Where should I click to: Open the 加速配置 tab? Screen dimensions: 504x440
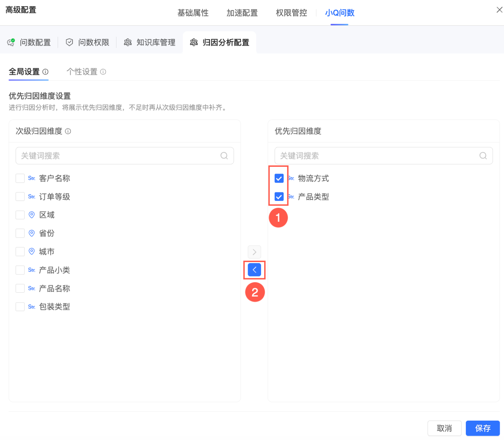[x=242, y=13]
